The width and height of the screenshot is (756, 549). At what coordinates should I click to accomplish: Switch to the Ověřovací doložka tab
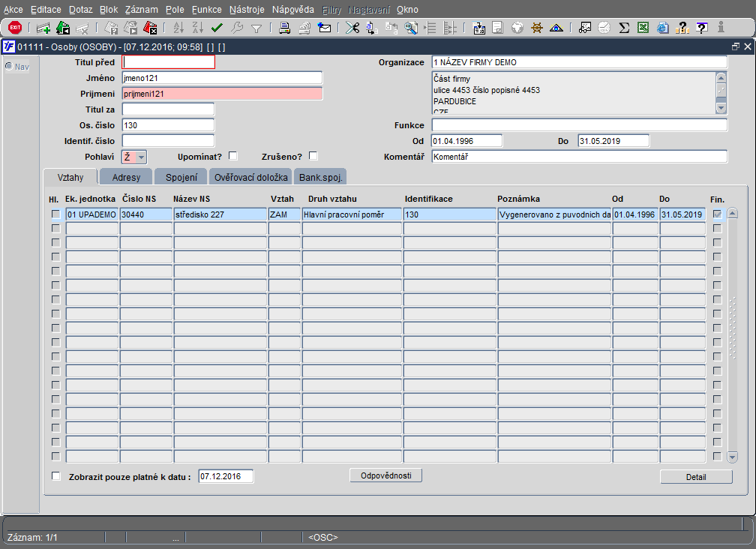(250, 178)
